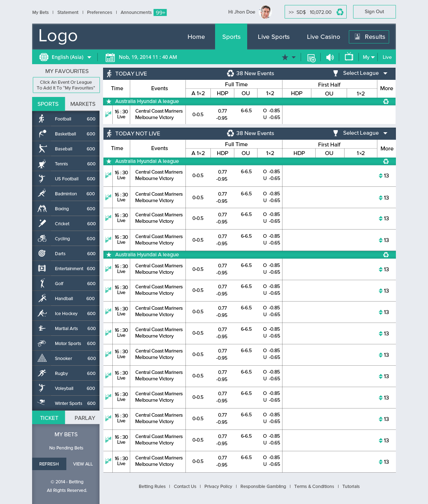Select the TICKET tab
This screenshot has width=428, height=504.
coord(49,418)
